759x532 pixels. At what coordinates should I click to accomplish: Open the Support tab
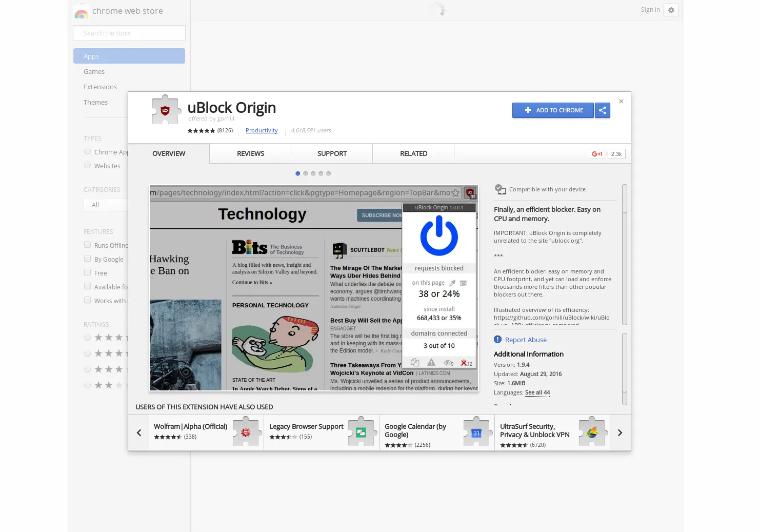[332, 153]
